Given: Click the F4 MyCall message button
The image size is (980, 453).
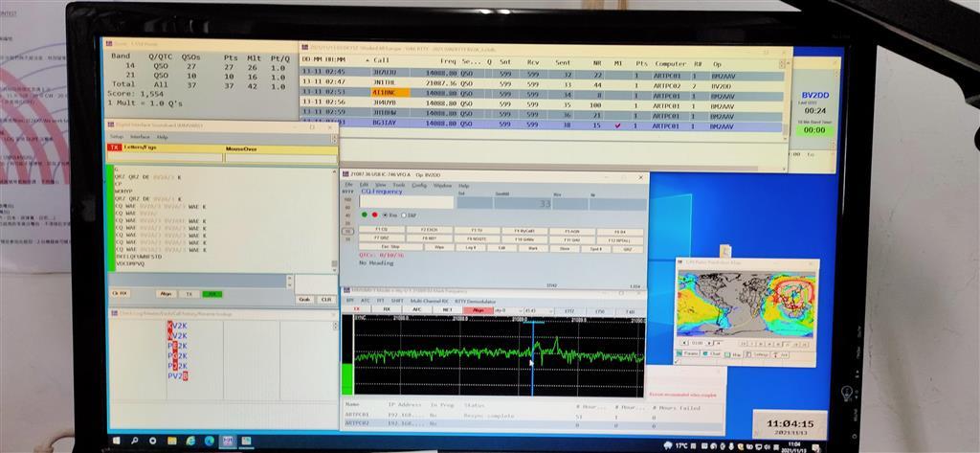Looking at the screenshot, I should [524, 230].
